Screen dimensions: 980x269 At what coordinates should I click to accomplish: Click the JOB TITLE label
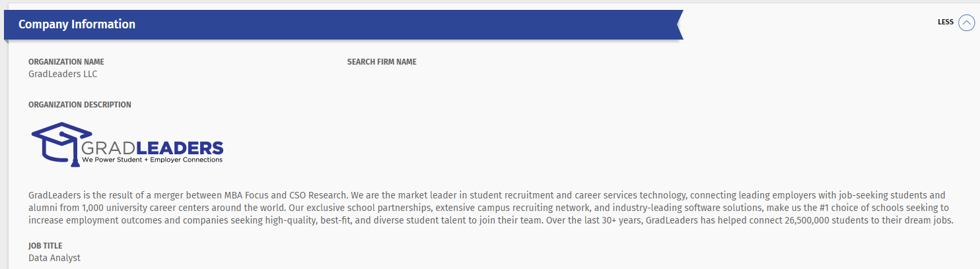click(x=46, y=246)
